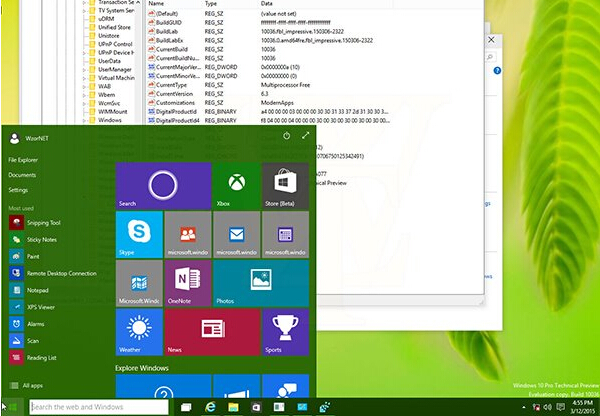This screenshot has width=600, height=416.
Task: Open the News tile
Action: 212,332
